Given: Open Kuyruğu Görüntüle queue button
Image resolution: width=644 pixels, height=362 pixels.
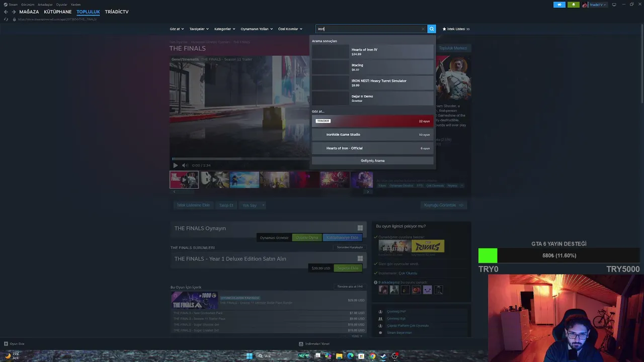Looking at the screenshot, I should point(445,205).
